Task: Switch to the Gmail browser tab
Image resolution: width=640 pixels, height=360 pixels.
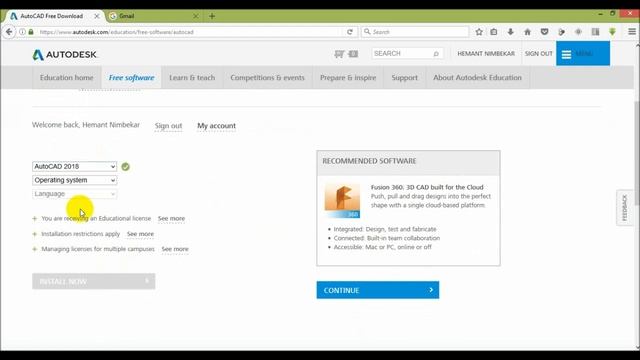Action: 153,16
